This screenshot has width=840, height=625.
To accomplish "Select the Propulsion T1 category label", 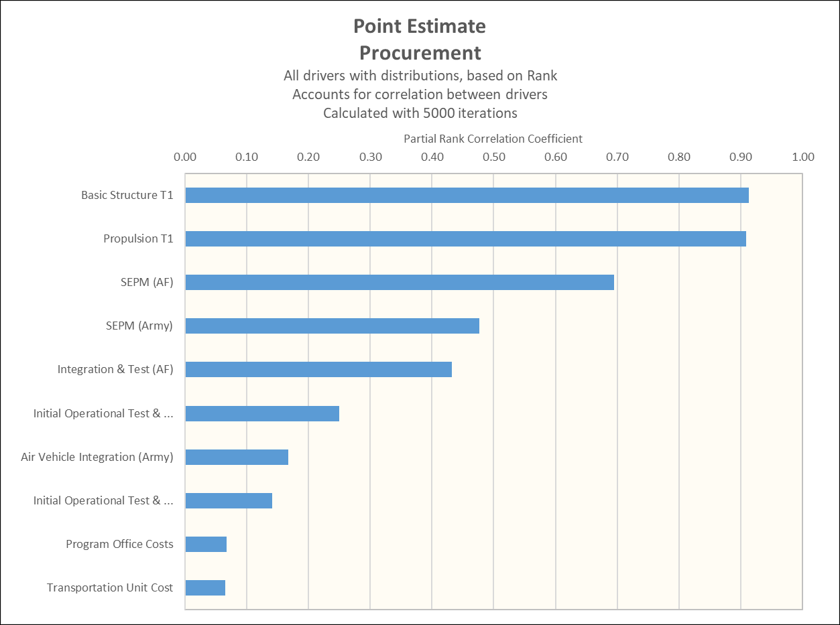I will coord(137,238).
